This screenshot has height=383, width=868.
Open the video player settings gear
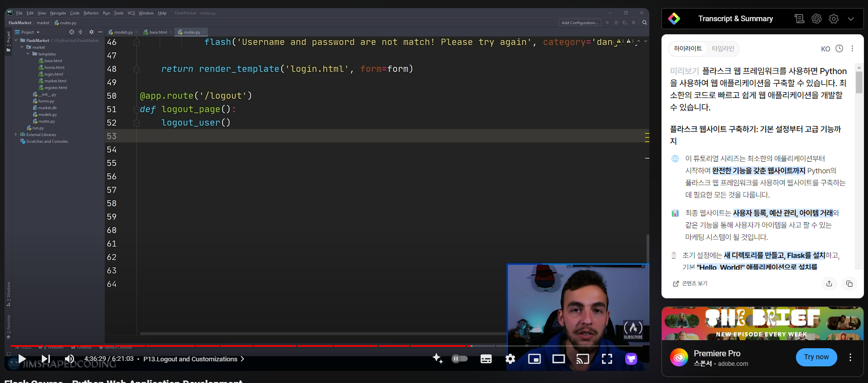[510, 359]
